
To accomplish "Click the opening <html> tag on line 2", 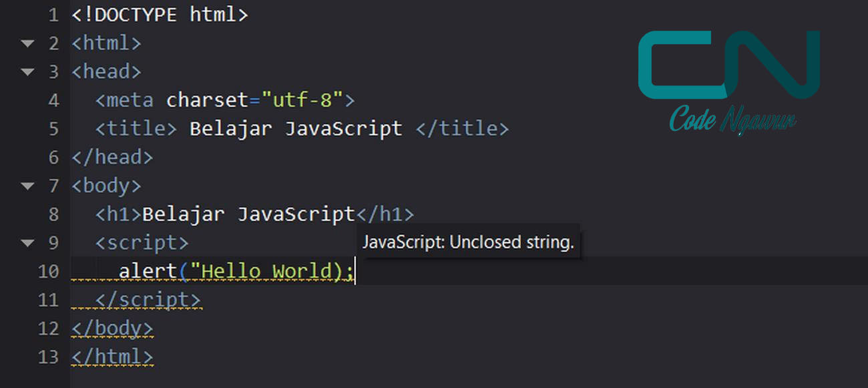I will (x=106, y=43).
